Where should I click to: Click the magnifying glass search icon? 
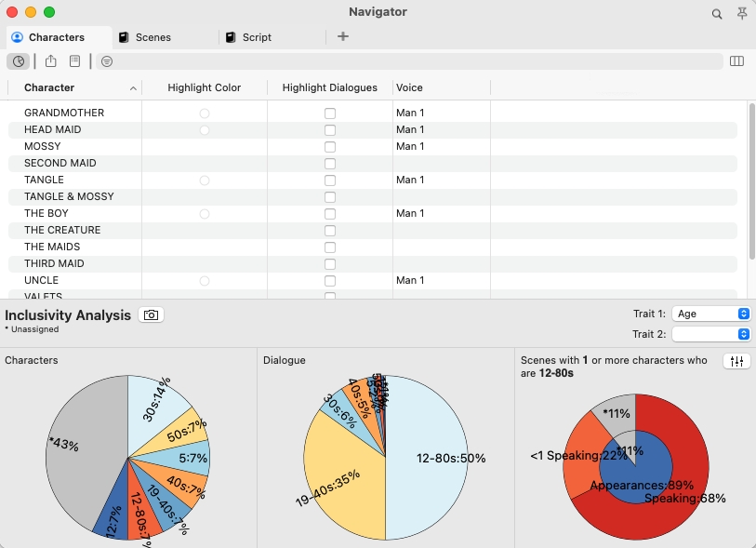pos(717,14)
